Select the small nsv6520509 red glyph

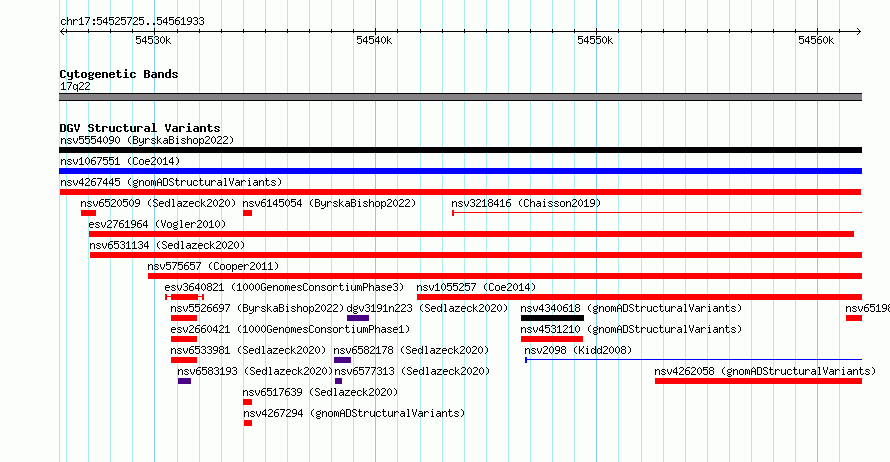88,213
